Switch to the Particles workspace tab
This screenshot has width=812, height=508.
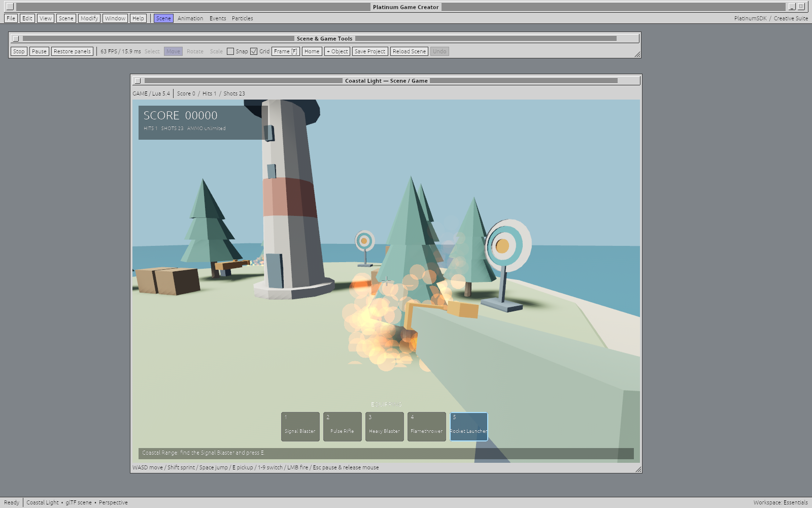click(x=242, y=18)
